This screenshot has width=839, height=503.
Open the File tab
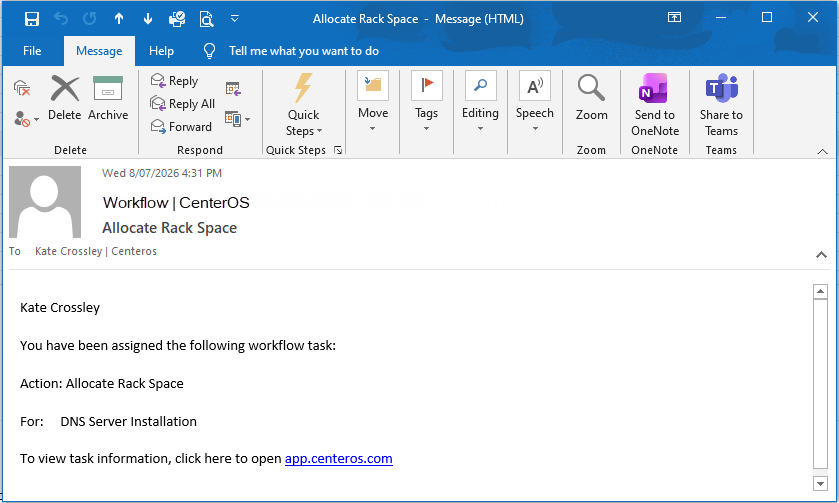32,51
